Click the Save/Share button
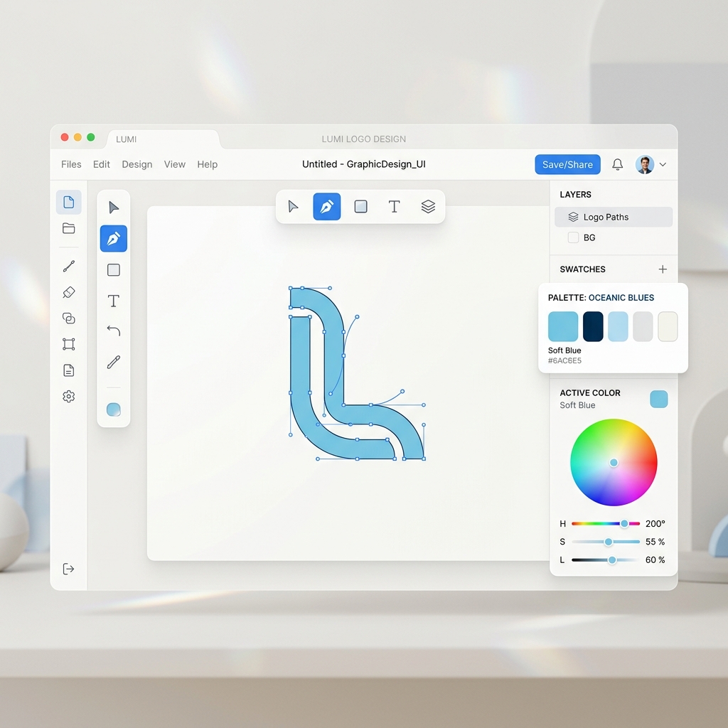The image size is (728, 728). (567, 164)
